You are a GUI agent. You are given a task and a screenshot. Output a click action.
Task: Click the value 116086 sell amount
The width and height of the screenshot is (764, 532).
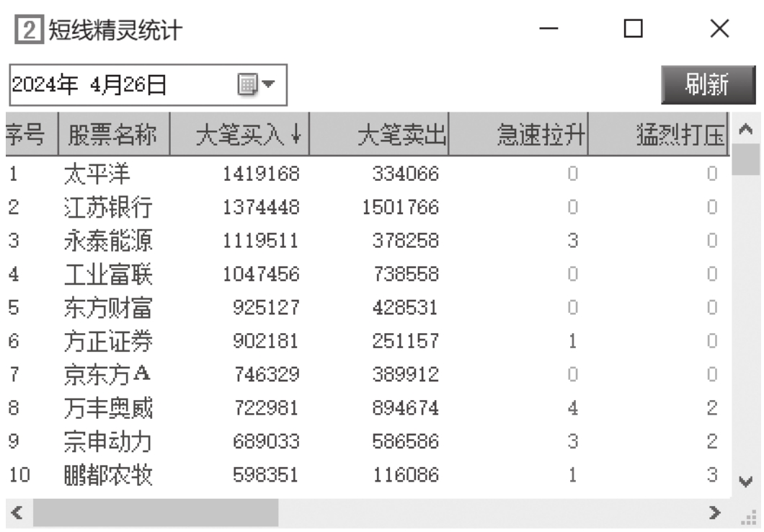coord(407,475)
